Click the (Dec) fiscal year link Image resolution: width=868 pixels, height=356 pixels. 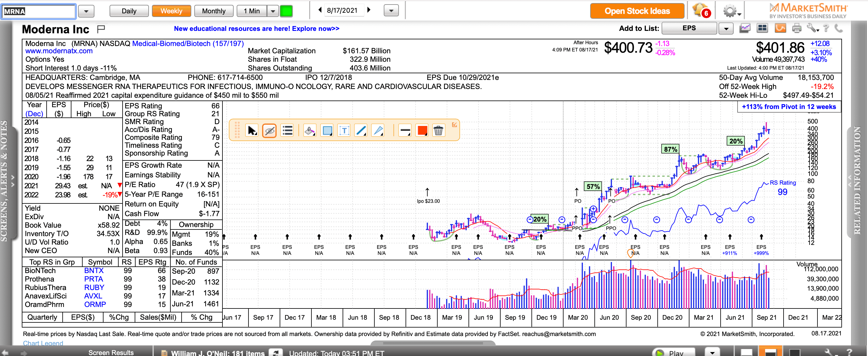pos(35,114)
